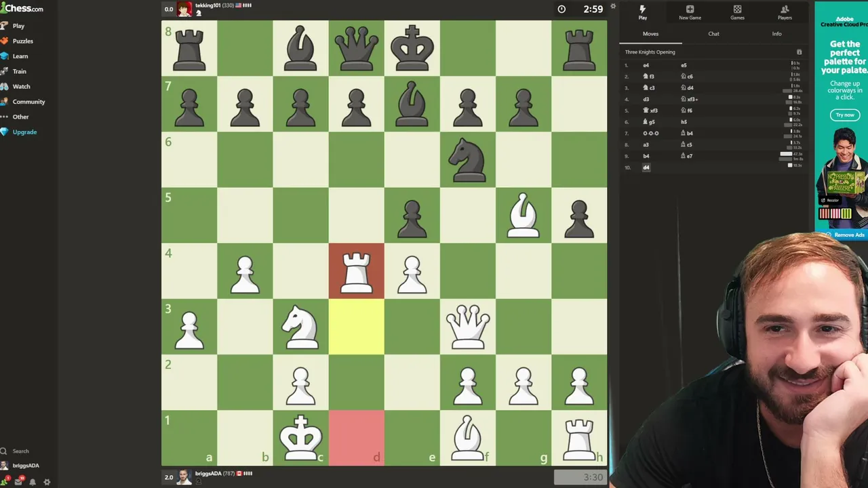Select the highlighted move 10. d4
Viewport: 868px width, 488px height.
click(x=646, y=167)
